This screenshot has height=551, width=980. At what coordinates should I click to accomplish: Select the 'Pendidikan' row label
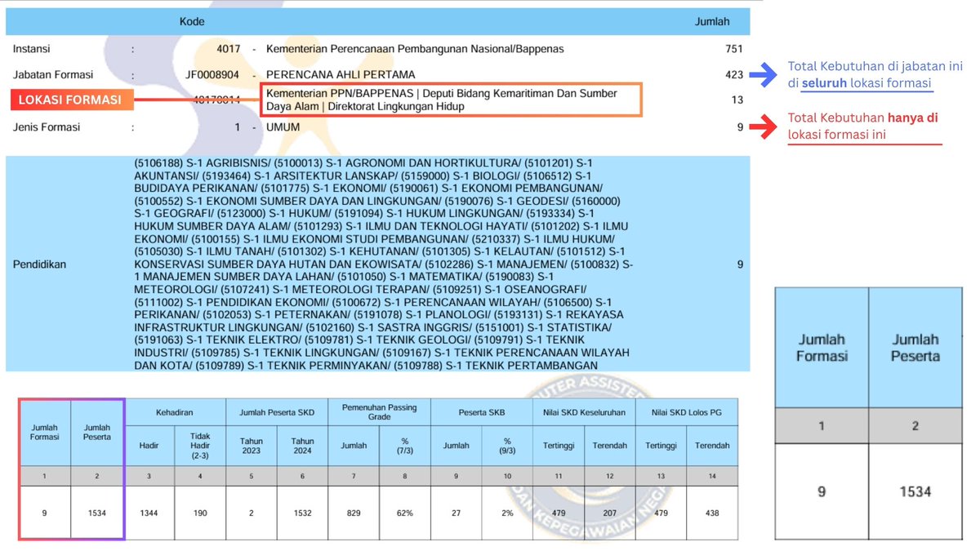[39, 264]
